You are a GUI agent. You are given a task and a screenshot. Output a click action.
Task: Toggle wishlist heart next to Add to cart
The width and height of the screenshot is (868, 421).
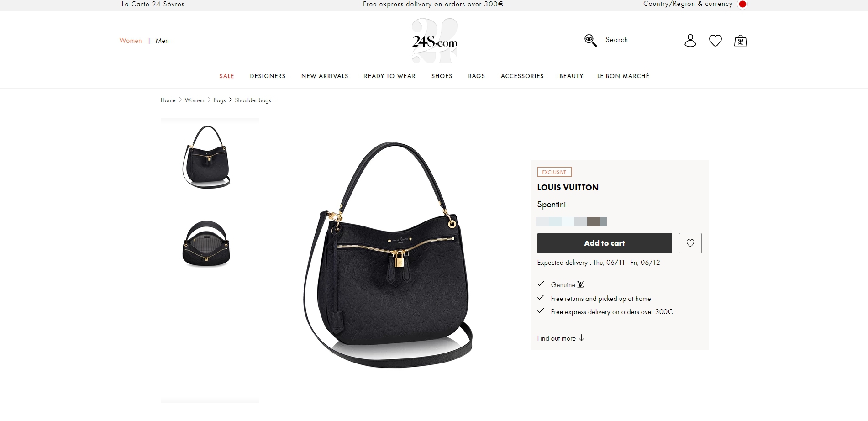click(690, 243)
